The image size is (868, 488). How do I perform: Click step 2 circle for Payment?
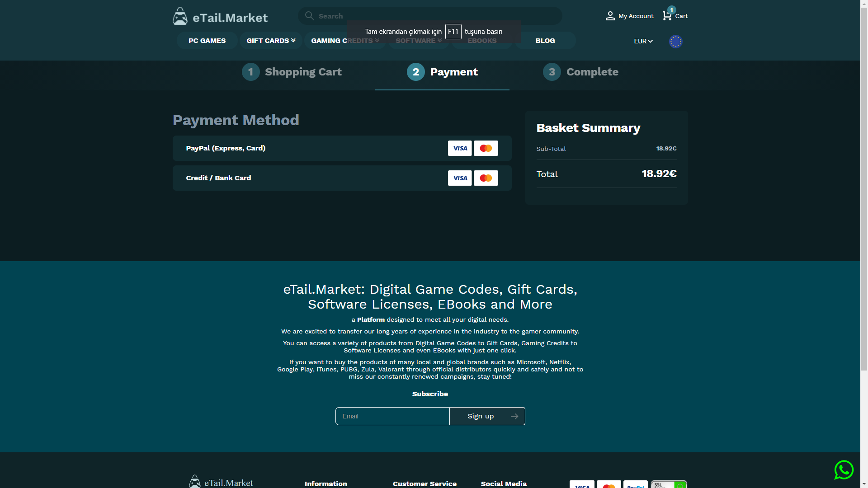click(416, 72)
